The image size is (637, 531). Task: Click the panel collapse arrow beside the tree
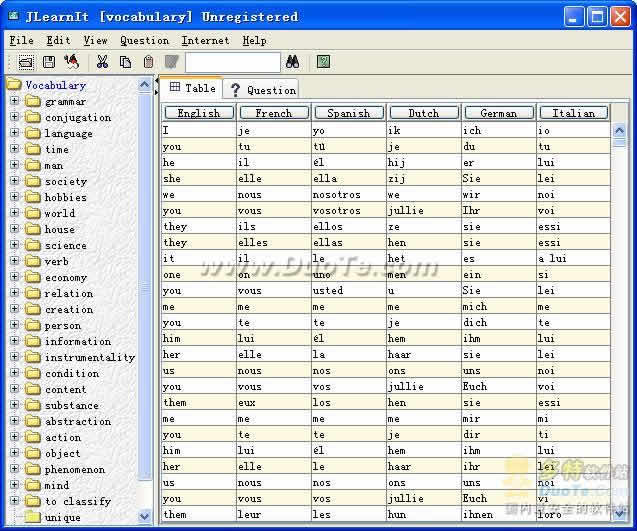click(x=157, y=81)
